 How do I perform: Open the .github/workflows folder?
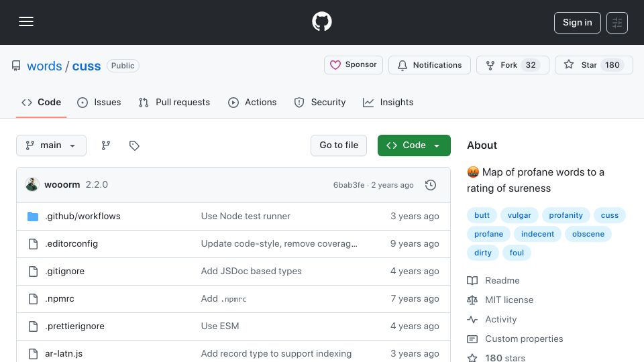[83, 217]
